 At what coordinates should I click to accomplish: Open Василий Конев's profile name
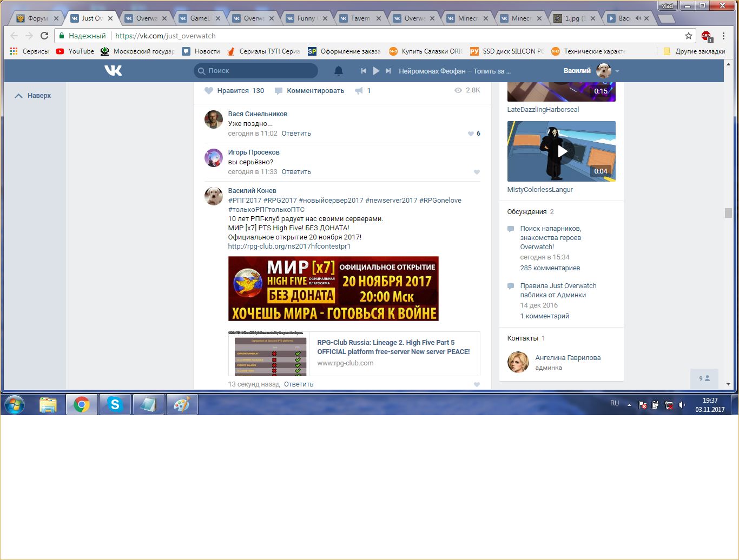[x=252, y=191]
